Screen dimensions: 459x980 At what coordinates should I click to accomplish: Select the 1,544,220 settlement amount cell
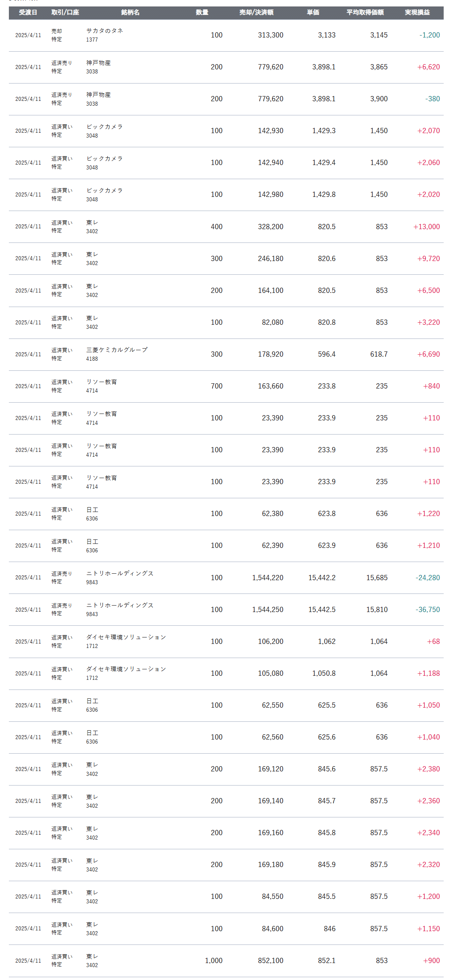pyautogui.click(x=268, y=578)
